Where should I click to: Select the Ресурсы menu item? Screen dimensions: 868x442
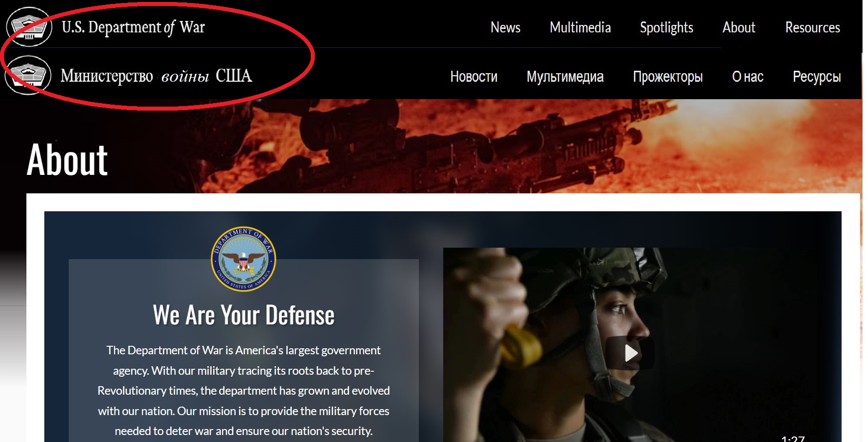[x=817, y=77]
